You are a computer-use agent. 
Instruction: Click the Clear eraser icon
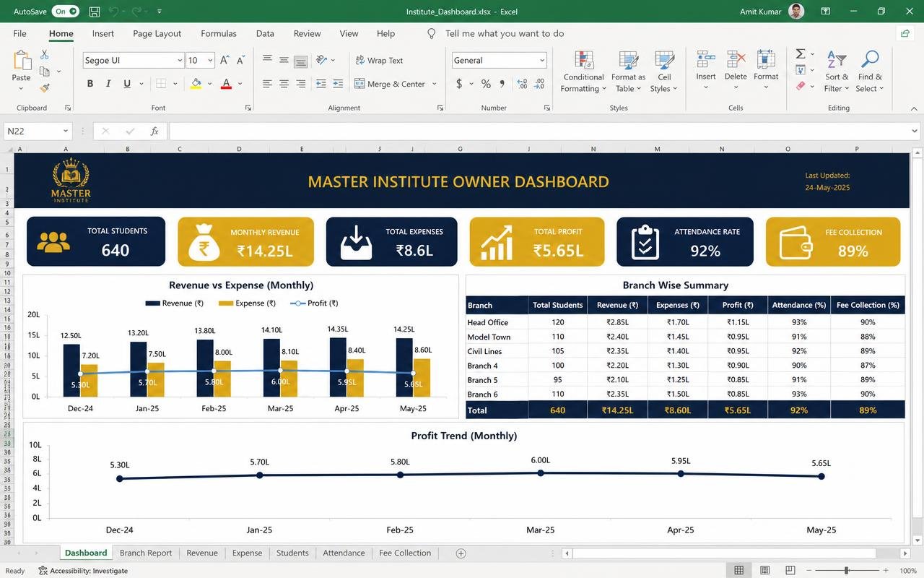pos(801,86)
